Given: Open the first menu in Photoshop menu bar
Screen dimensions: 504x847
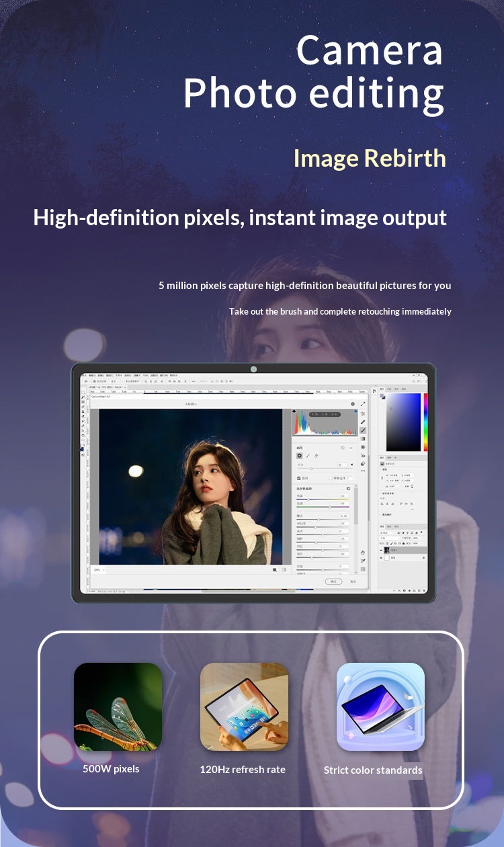Looking at the screenshot, I should click(x=85, y=375).
